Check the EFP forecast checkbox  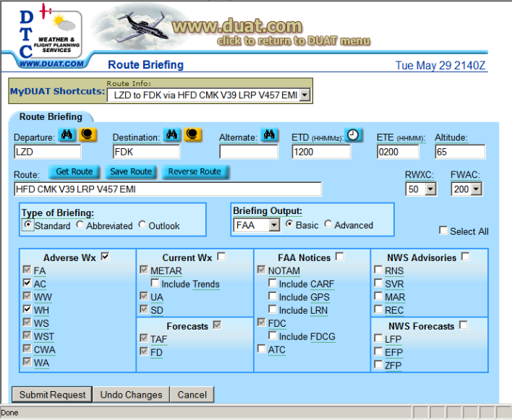[378, 351]
